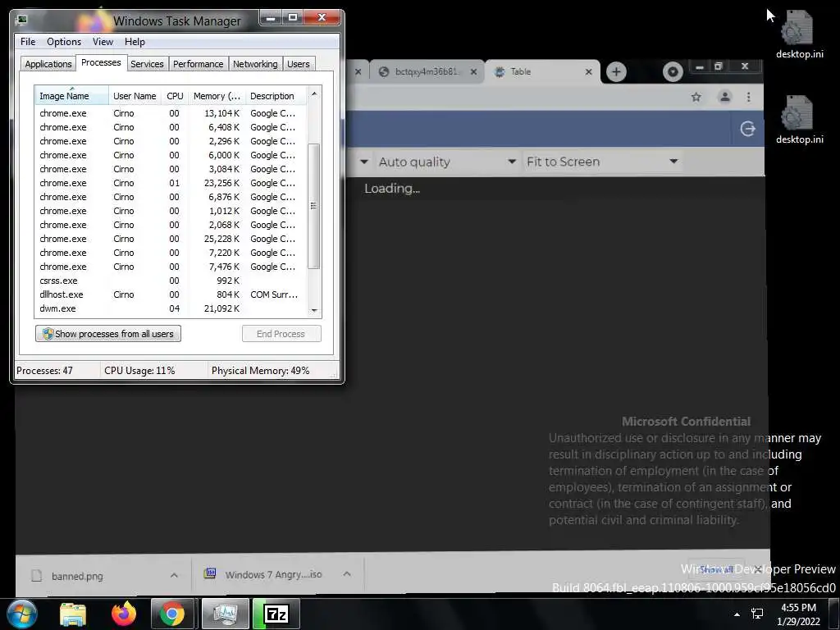Viewport: 840px width, 630px height.
Task: Click the logout arrow icon in page header
Action: tap(747, 129)
